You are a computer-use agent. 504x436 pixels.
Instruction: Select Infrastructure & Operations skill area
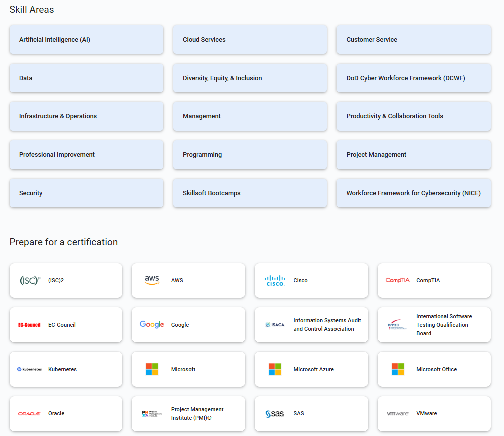(x=86, y=116)
